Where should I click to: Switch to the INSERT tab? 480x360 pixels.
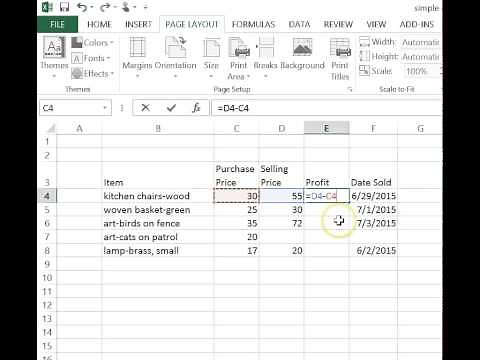point(138,24)
